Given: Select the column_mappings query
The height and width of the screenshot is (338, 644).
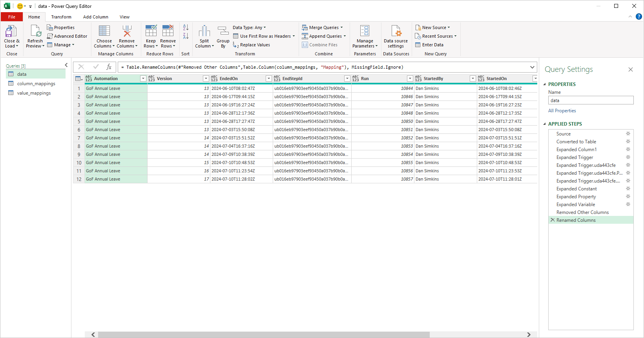Looking at the screenshot, I should pos(36,84).
